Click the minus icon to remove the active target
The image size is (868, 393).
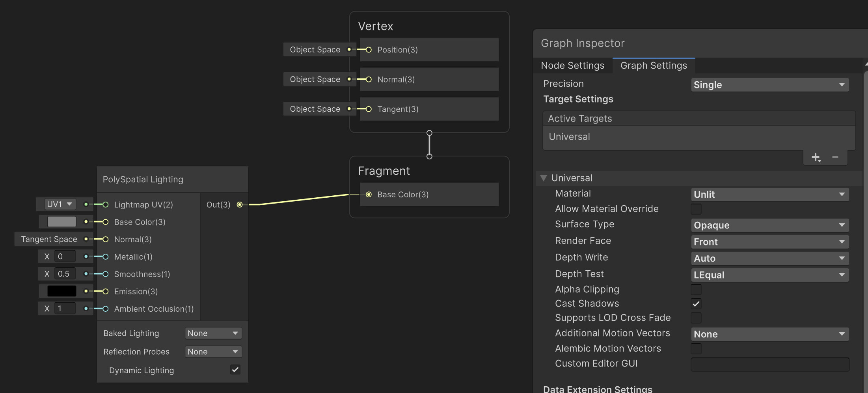click(x=836, y=157)
